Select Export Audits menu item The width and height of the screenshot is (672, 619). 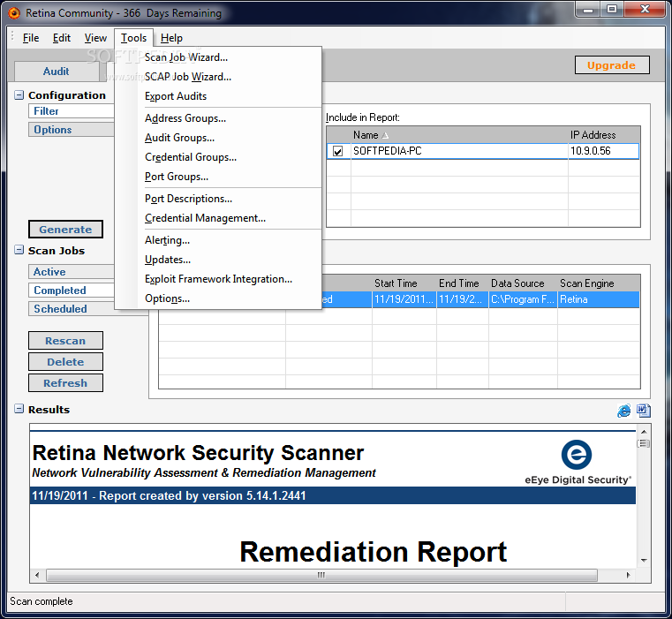click(x=218, y=96)
